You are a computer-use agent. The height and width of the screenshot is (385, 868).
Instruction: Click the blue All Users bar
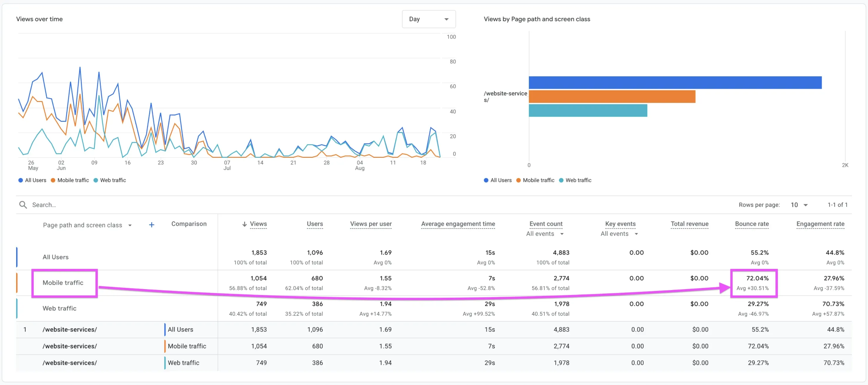pos(675,83)
